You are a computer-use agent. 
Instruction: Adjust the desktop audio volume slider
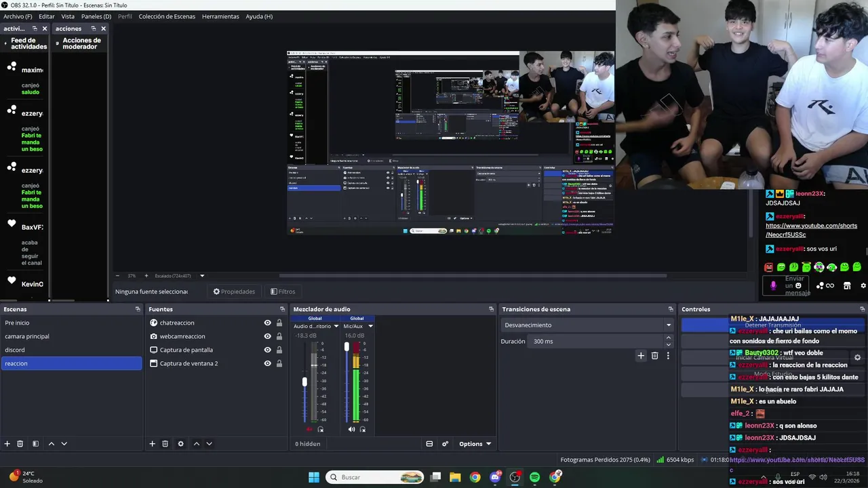click(304, 382)
